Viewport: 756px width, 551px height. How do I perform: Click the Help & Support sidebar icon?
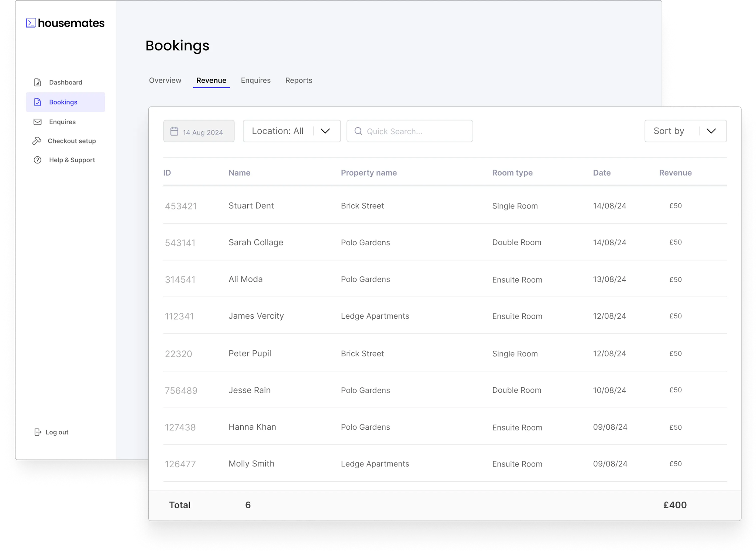tap(37, 159)
